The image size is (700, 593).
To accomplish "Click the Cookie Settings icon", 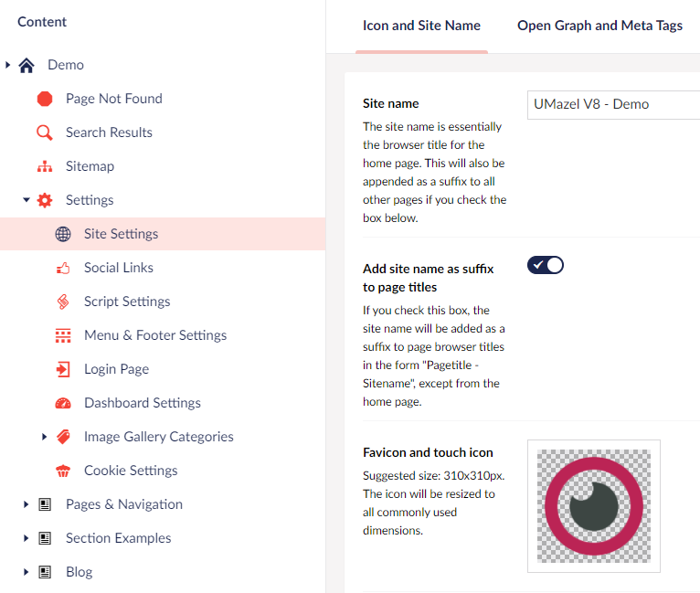I will pyautogui.click(x=63, y=471).
